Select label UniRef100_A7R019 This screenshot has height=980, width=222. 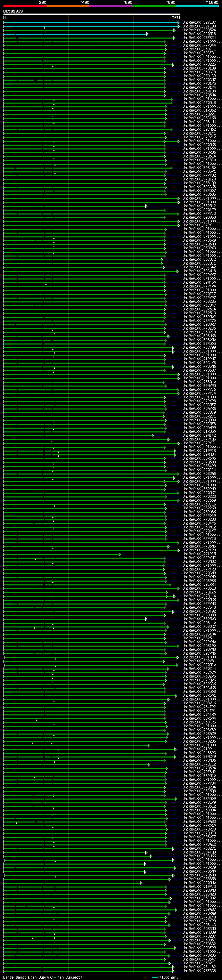click(x=199, y=516)
